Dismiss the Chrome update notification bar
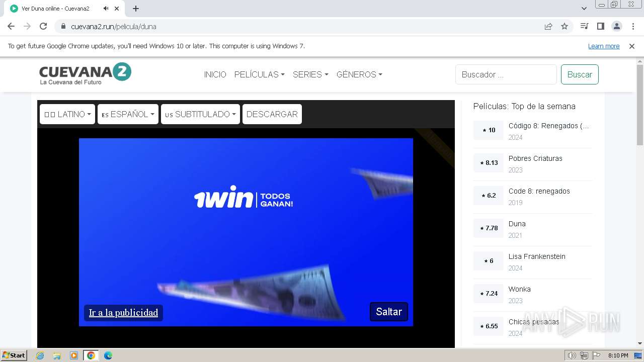This screenshot has width=644, height=362. coord(632,46)
